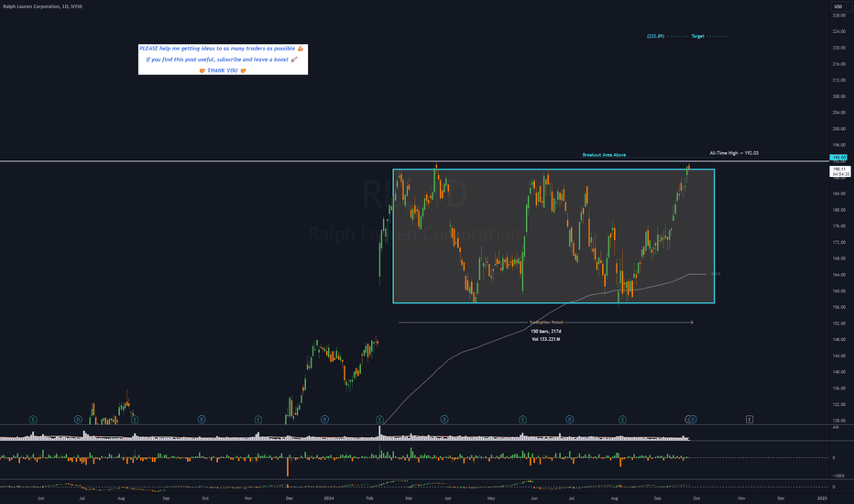This screenshot has height=504, width=854.
Task: Click the 190.11 current price label
Action: (840, 171)
